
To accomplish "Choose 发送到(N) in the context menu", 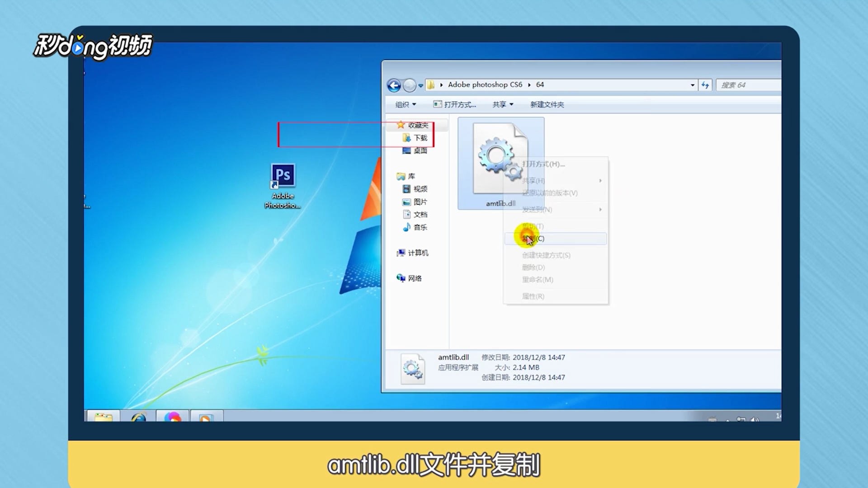I will [556, 210].
